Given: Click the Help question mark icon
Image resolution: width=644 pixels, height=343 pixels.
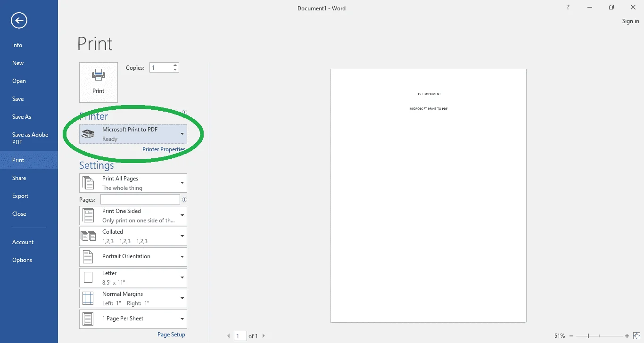Looking at the screenshot, I should 568,8.
